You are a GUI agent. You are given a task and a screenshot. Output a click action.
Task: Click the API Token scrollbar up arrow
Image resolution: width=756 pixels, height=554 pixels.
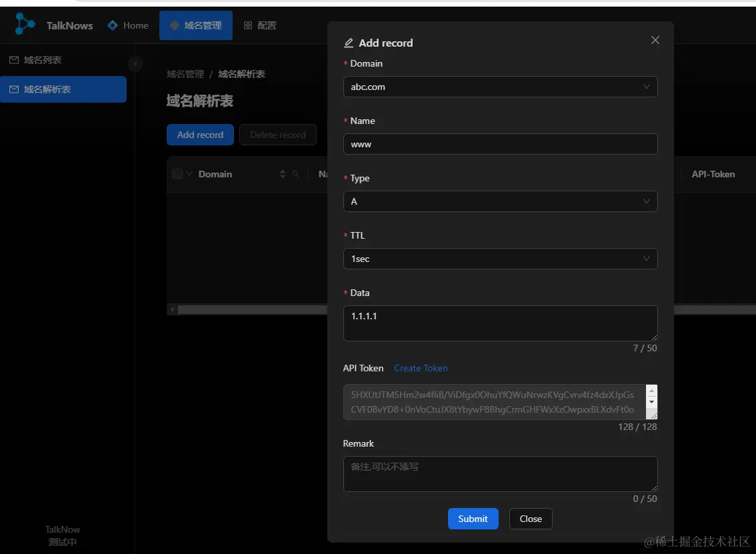tap(651, 391)
